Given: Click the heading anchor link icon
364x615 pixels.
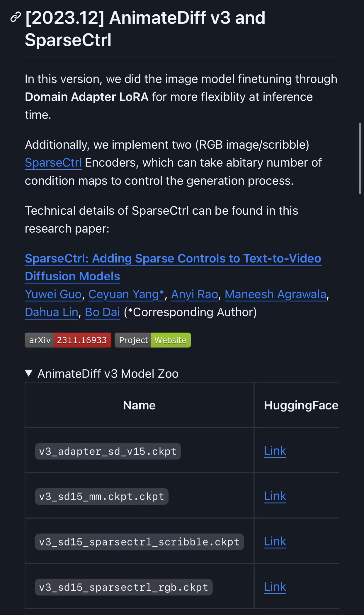Looking at the screenshot, I should (16, 17).
